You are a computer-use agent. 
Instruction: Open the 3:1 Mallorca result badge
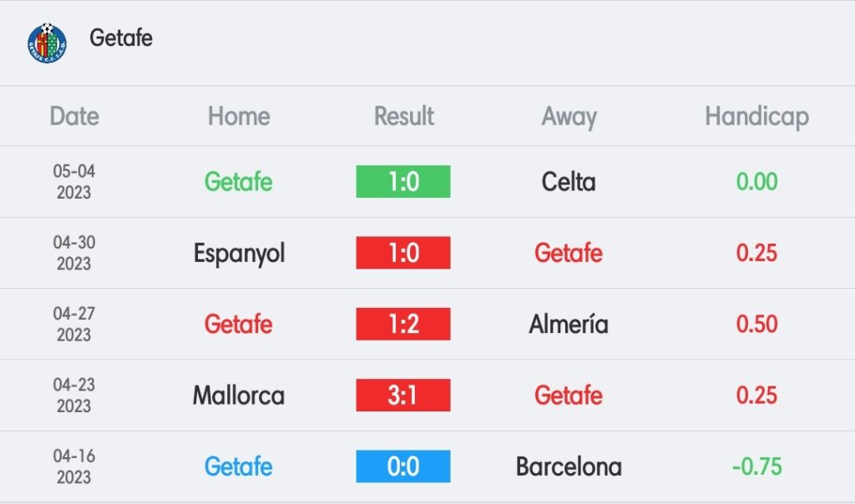(403, 395)
